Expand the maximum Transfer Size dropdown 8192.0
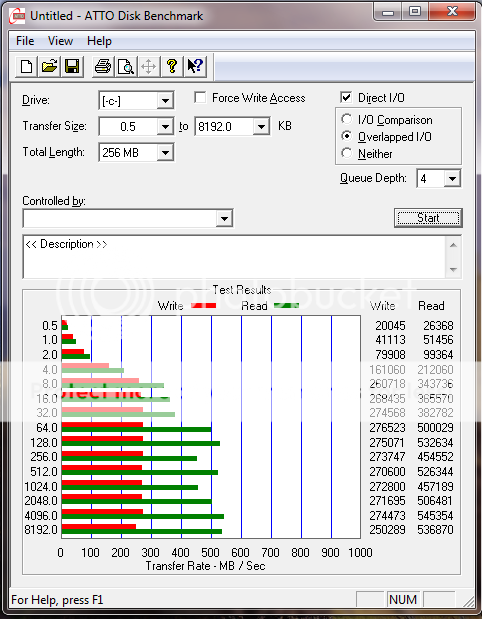 261,127
